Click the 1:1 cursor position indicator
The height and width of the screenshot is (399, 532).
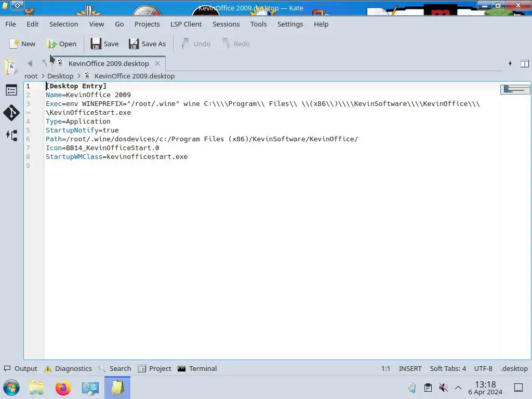(386, 368)
